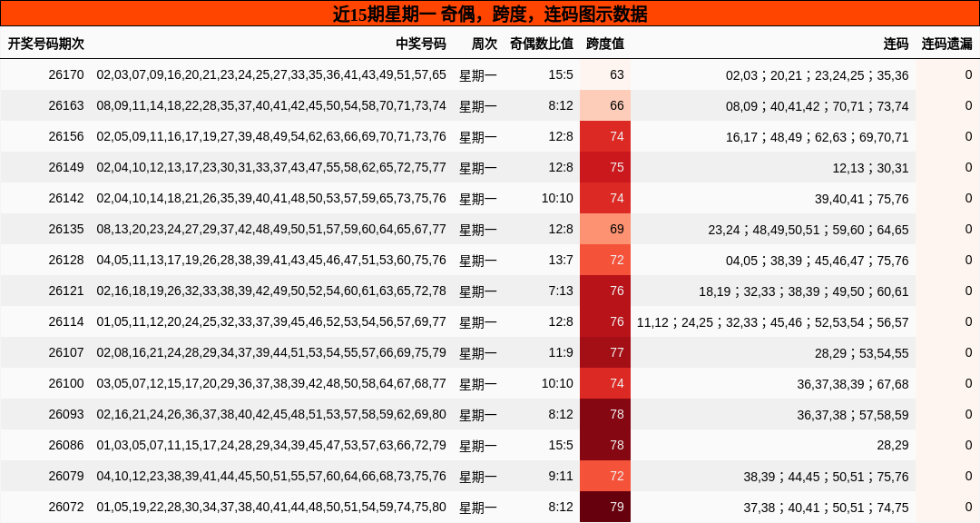Select issue number 26156
The image size is (980, 523).
click(66, 136)
